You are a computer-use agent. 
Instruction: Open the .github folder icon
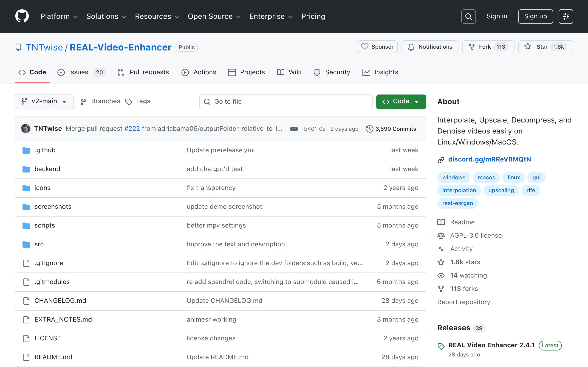[26, 150]
